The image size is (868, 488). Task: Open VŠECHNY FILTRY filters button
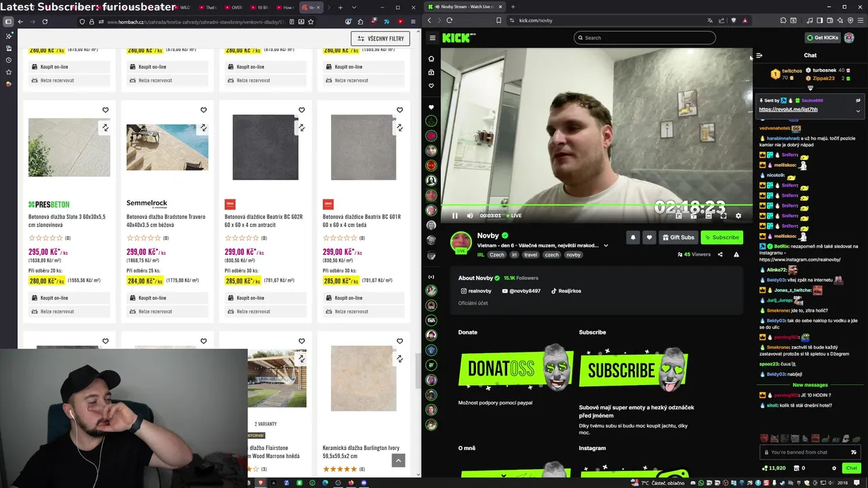point(380,39)
